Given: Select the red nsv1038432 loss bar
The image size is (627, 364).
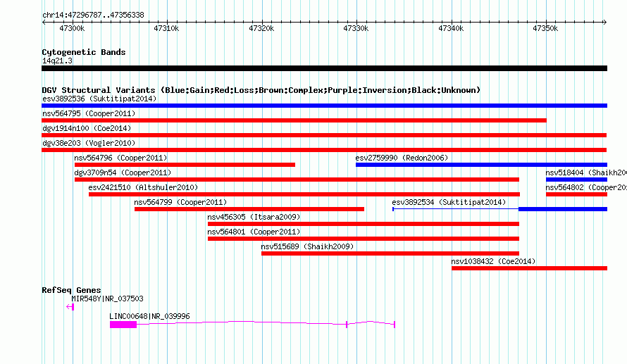Looking at the screenshot, I should (x=530, y=268).
